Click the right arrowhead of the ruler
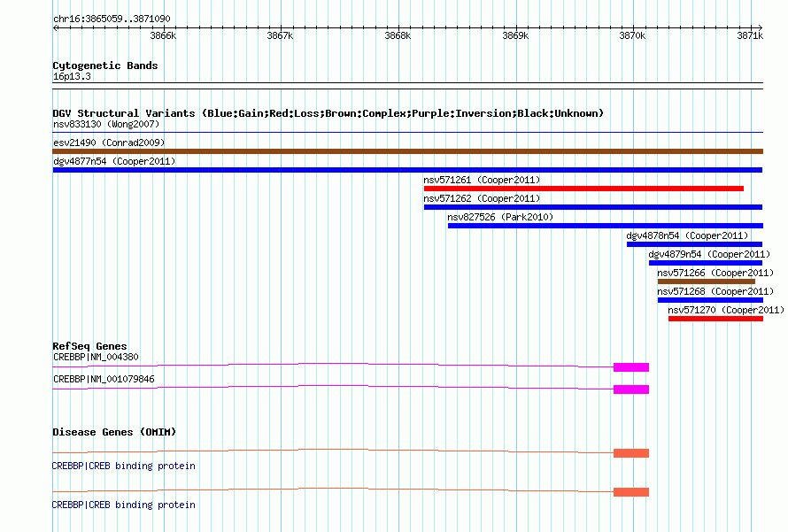The width and height of the screenshot is (788, 532). coord(761,27)
